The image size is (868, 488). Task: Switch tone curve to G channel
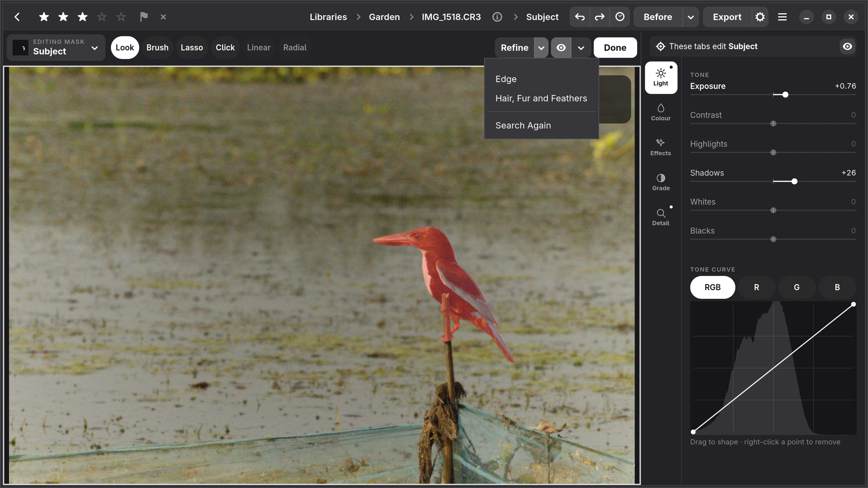click(x=796, y=287)
